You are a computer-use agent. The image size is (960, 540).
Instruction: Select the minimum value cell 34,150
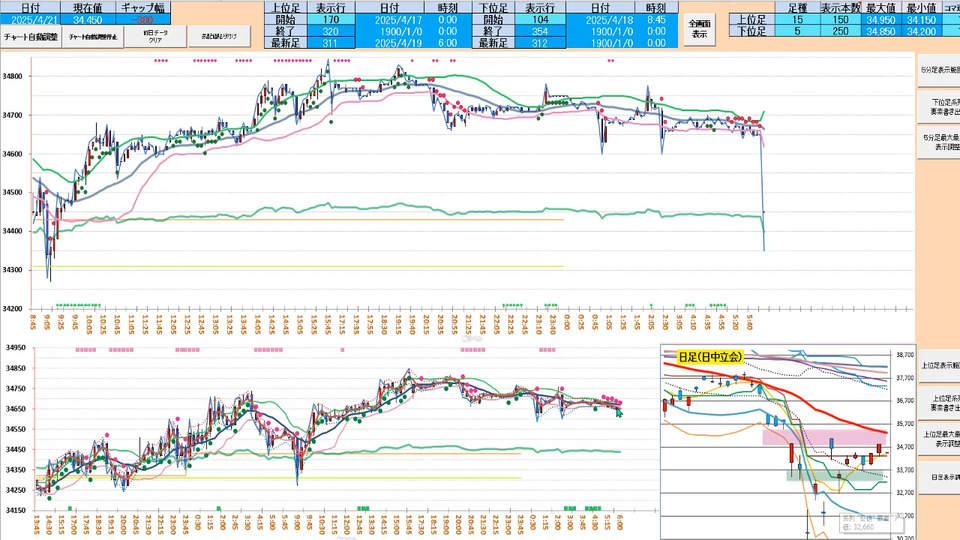tap(921, 20)
